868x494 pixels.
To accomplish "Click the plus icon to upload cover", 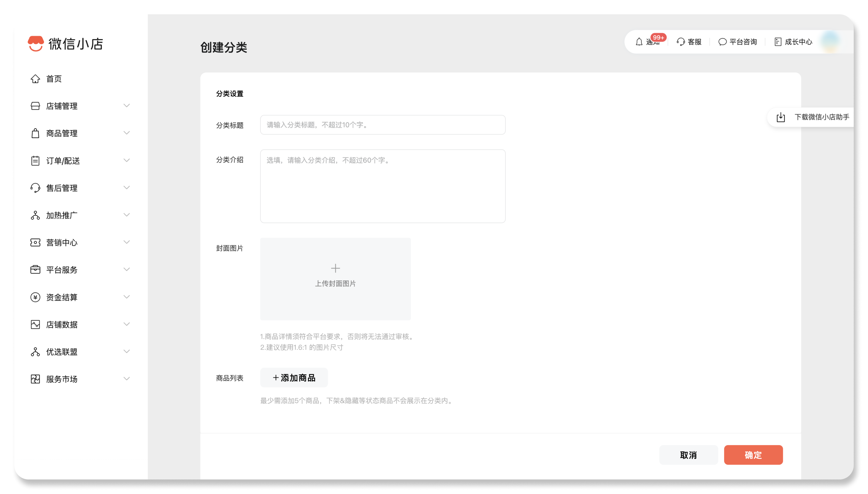I will (x=335, y=268).
